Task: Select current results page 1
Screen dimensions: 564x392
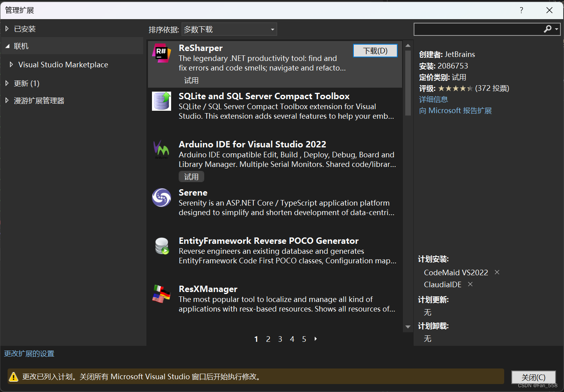Action: click(256, 339)
